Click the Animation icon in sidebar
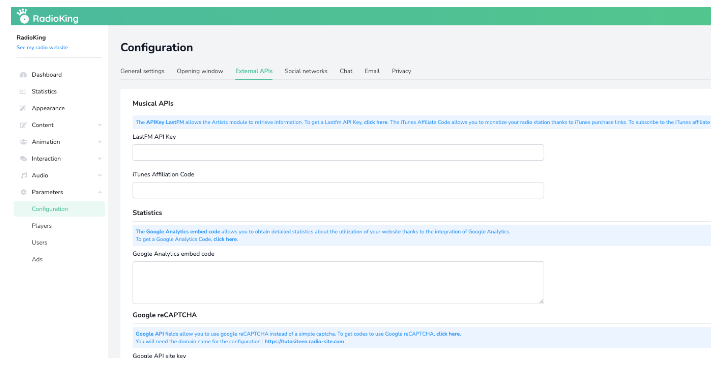The width and height of the screenshot is (722, 373). 23,142
